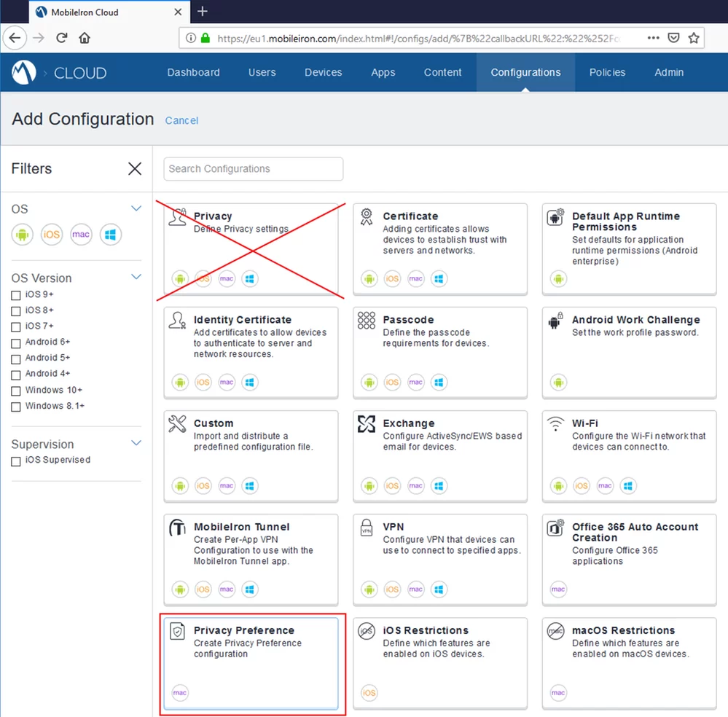Open the Devices tab
Viewport: 728px width, 717px height.
pyautogui.click(x=323, y=73)
